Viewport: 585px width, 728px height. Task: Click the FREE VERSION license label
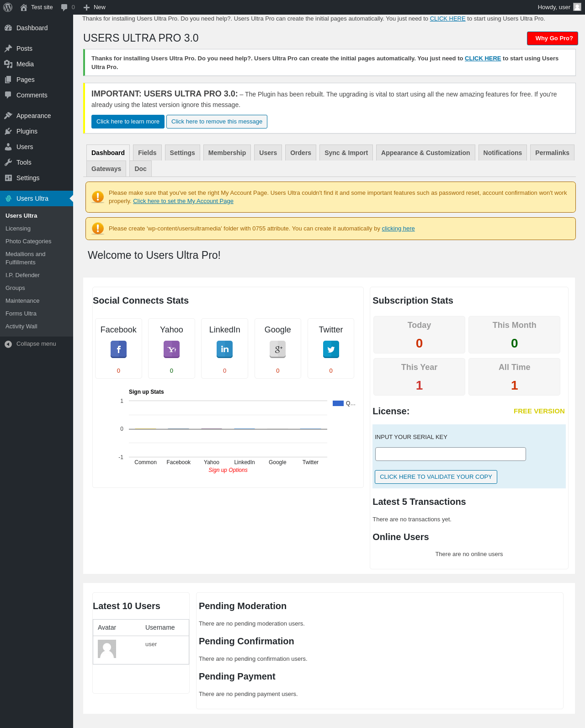539,411
